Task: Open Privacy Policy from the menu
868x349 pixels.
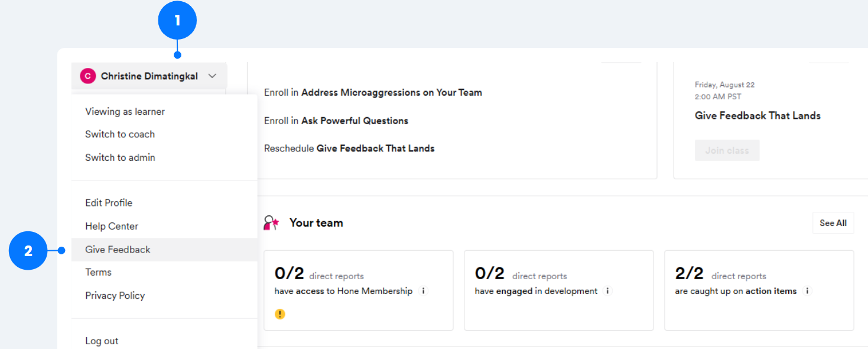Action: tap(115, 296)
